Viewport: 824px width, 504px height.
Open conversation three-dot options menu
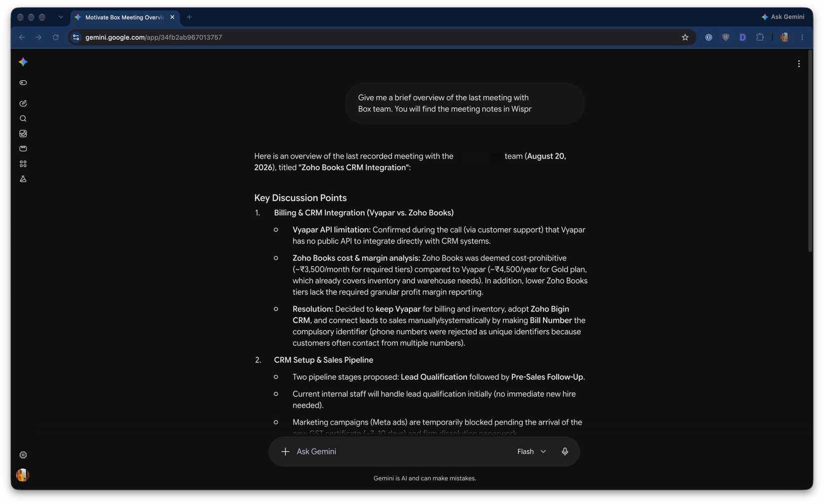(x=799, y=64)
